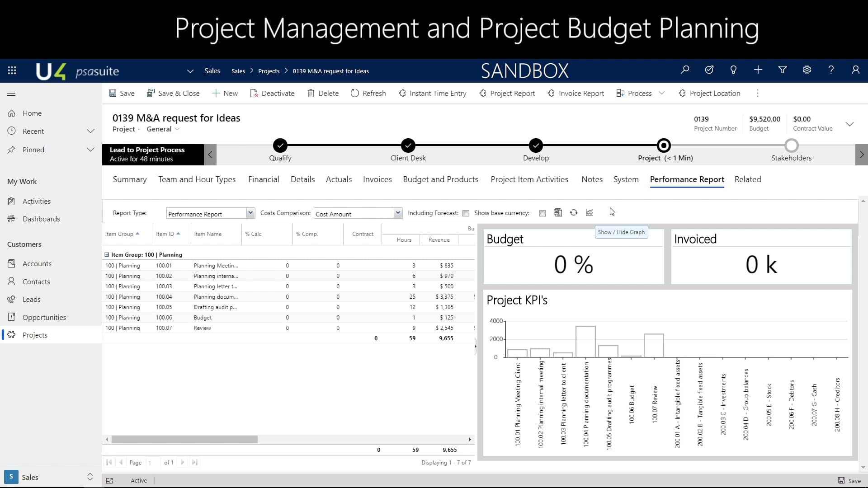Open global search in the top bar
The height and width of the screenshot is (488, 868).
(684, 70)
